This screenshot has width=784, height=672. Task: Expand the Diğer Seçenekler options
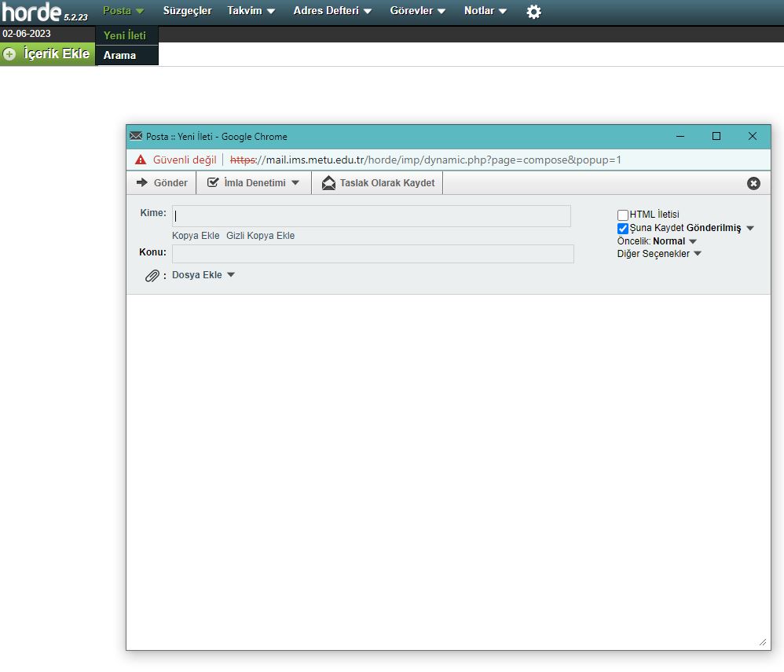pos(658,254)
